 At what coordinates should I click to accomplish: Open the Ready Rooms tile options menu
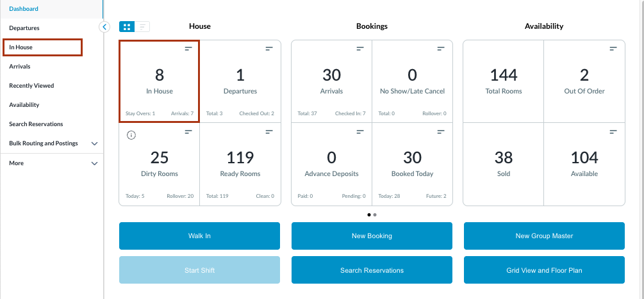tap(269, 132)
